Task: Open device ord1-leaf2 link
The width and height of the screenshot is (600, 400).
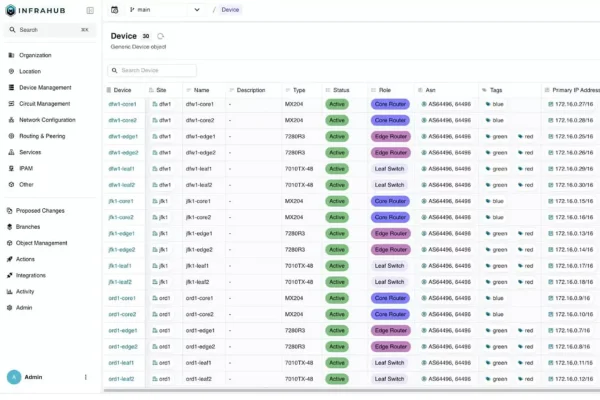Action: pos(121,379)
